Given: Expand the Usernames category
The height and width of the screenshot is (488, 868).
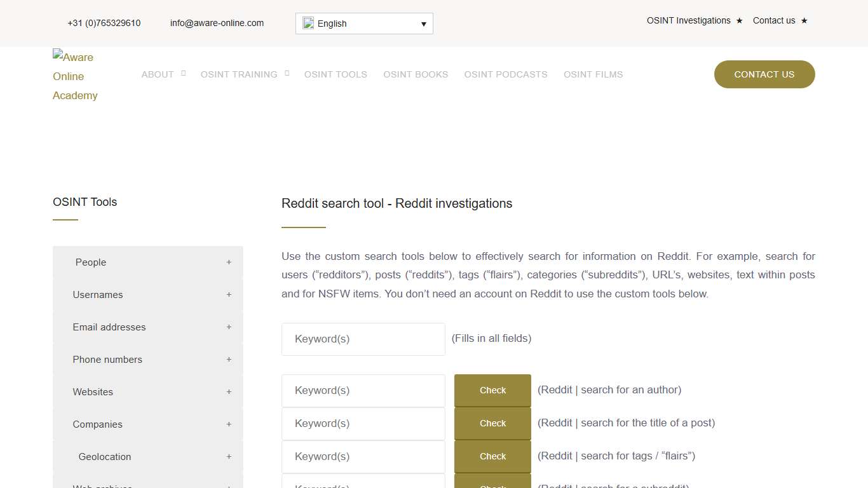Looking at the screenshot, I should [x=229, y=294].
